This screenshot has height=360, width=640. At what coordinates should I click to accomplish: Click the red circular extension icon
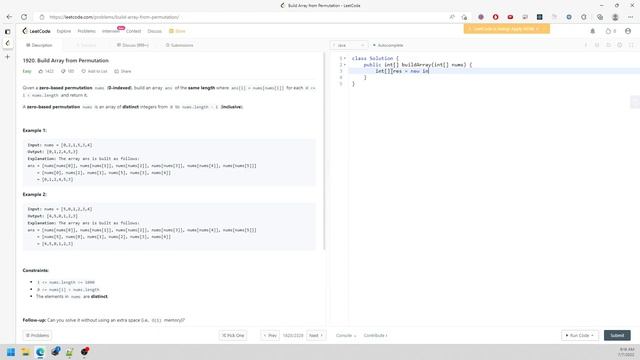[x=496, y=17]
